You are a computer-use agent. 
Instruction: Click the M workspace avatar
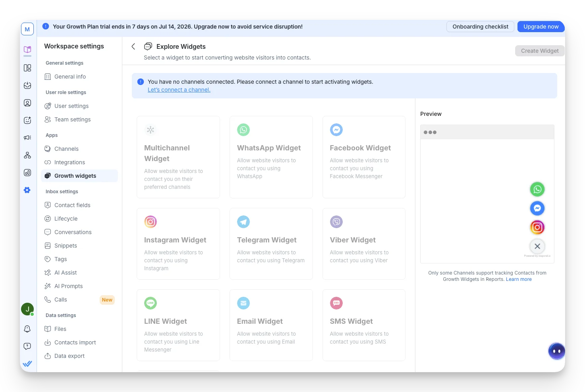[x=27, y=29]
